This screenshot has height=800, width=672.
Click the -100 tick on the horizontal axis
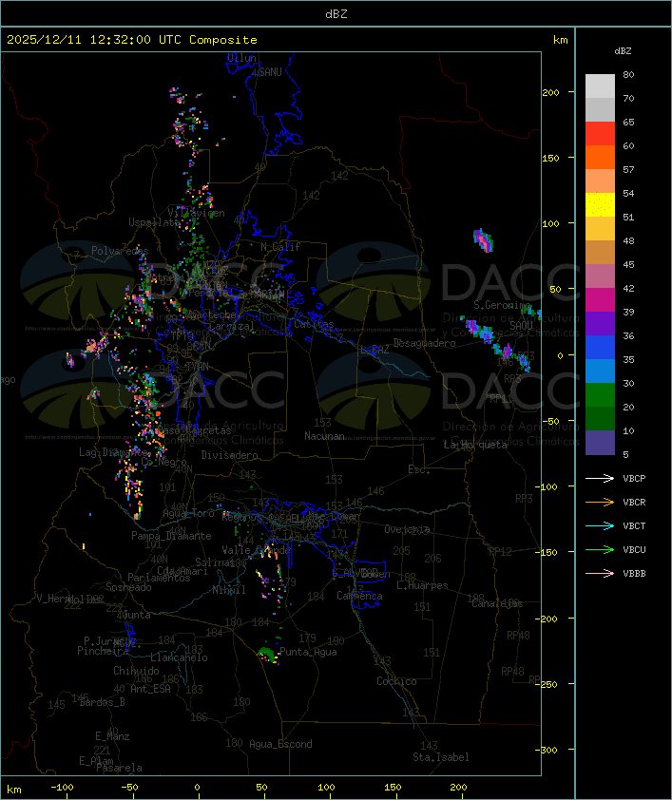[x=62, y=788]
